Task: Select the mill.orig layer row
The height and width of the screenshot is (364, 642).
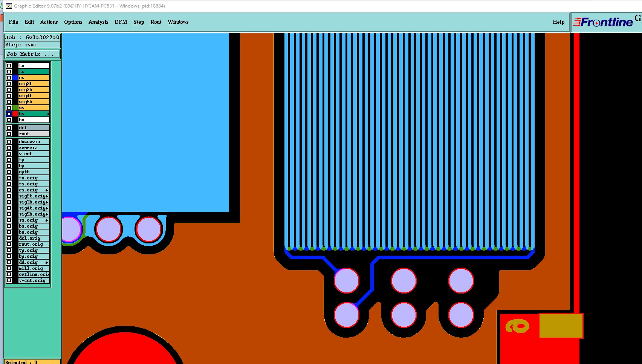Action: click(x=34, y=268)
